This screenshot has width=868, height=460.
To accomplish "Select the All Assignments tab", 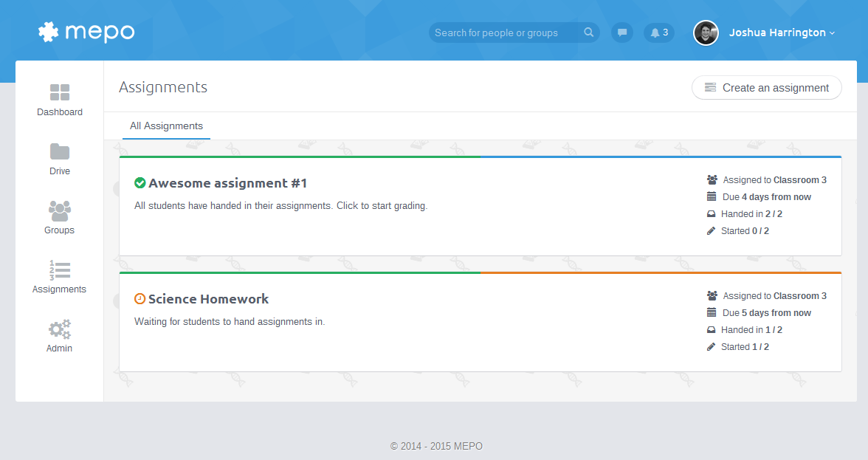I will 166,126.
